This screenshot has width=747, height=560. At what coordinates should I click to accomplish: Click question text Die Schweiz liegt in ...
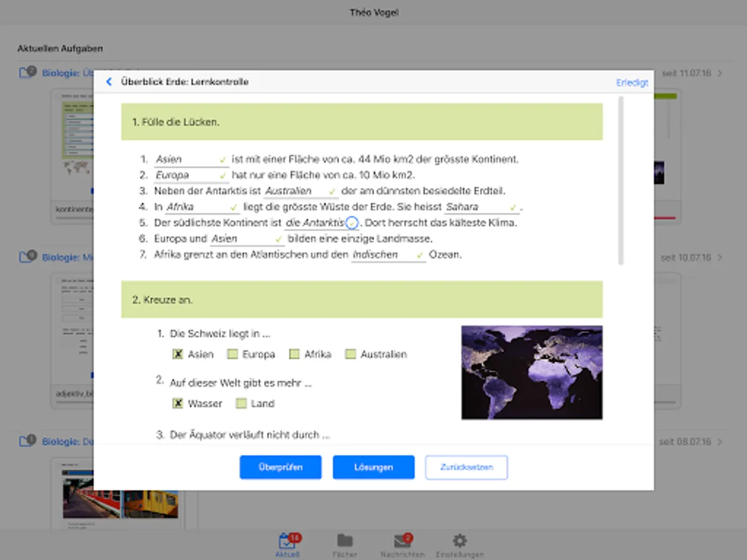tap(220, 334)
